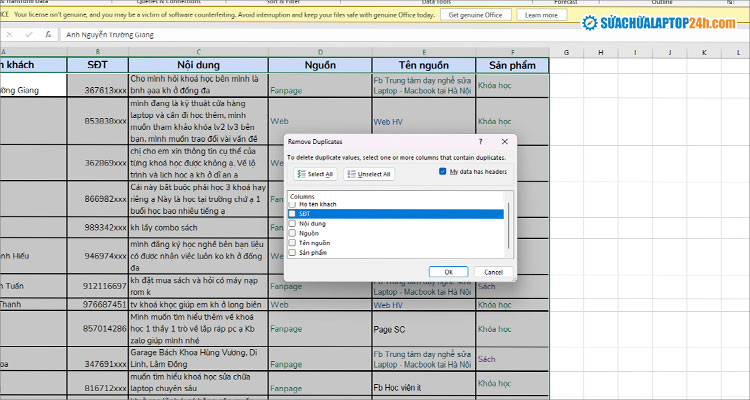Click the Page SC cell
The width and height of the screenshot is (750, 400).
click(x=424, y=329)
